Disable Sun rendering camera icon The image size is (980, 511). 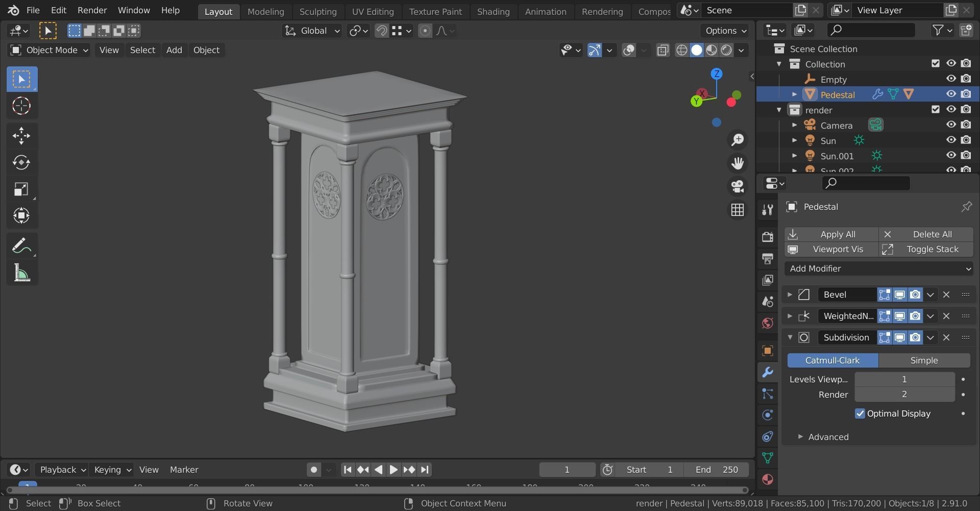pyautogui.click(x=966, y=140)
